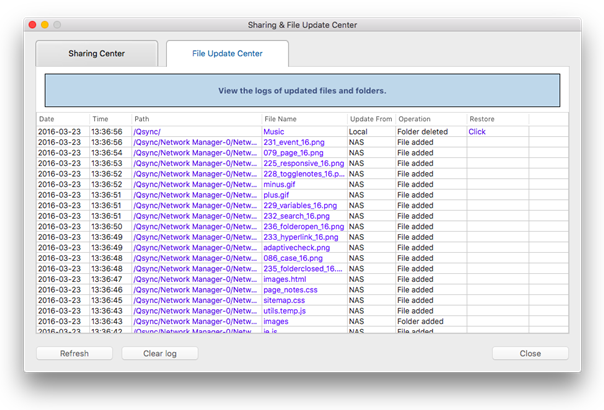
Task: Click the Operation column header
Action: (431, 119)
